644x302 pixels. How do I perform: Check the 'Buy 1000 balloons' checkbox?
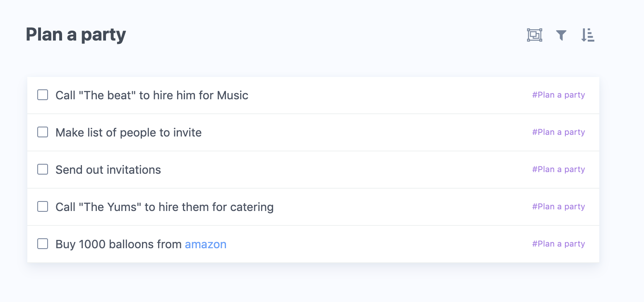[43, 244]
